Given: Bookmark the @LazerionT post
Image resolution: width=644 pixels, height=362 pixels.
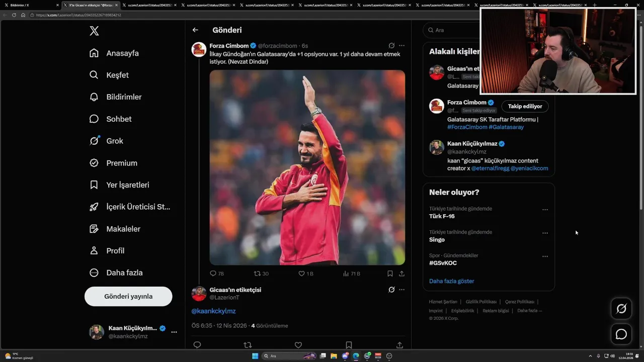Looking at the screenshot, I should tap(349, 345).
